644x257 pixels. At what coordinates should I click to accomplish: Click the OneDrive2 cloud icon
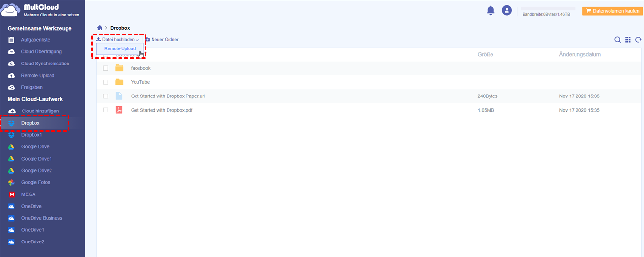click(x=11, y=242)
